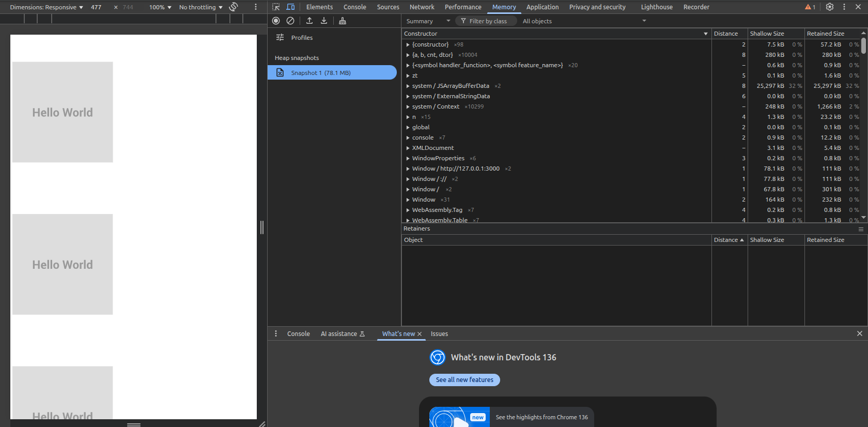Select the Snapshot 1 file icon

pos(280,72)
